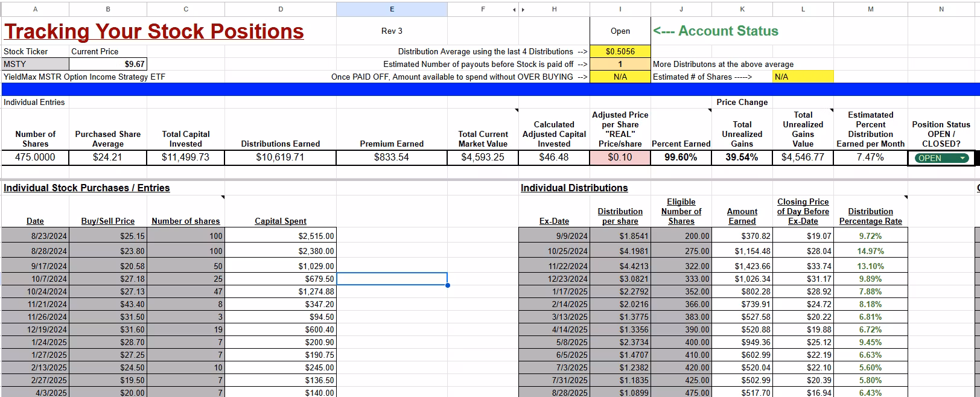This screenshot has height=397, width=980.
Task: Click the current price $9.67 cell
Action: pos(108,64)
